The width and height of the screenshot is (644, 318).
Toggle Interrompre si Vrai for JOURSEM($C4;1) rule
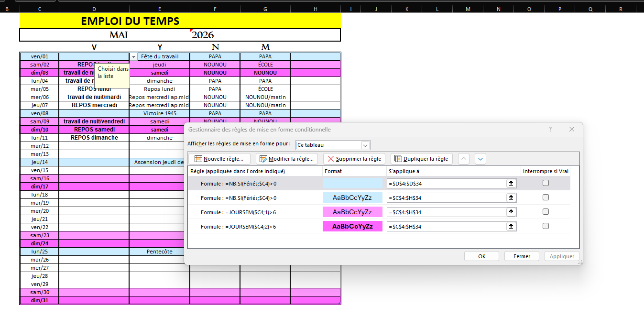pyautogui.click(x=546, y=212)
